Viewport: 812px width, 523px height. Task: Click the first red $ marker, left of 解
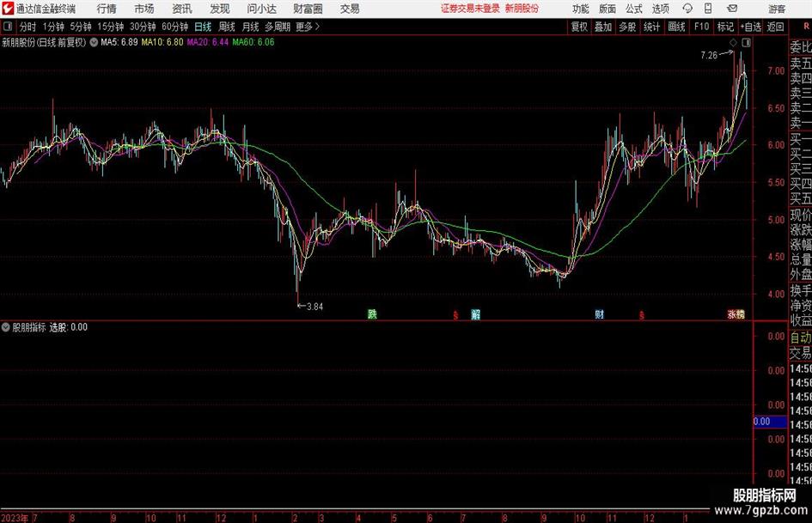(455, 315)
